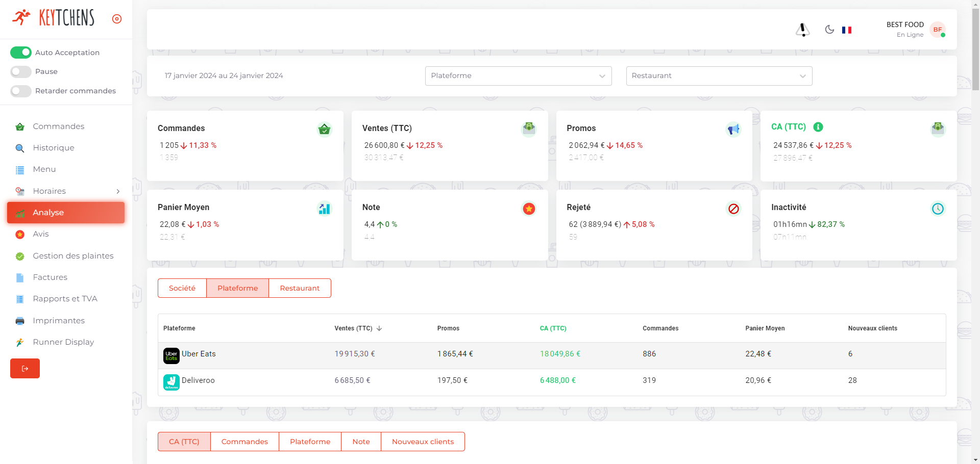
Task: Click the Uber Eats platform logo
Action: pyautogui.click(x=171, y=355)
